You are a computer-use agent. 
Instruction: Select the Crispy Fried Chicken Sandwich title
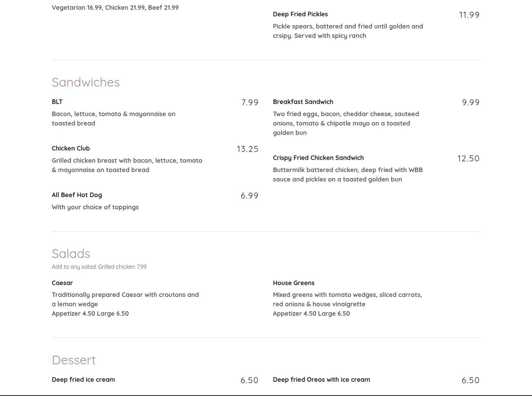pyautogui.click(x=319, y=158)
